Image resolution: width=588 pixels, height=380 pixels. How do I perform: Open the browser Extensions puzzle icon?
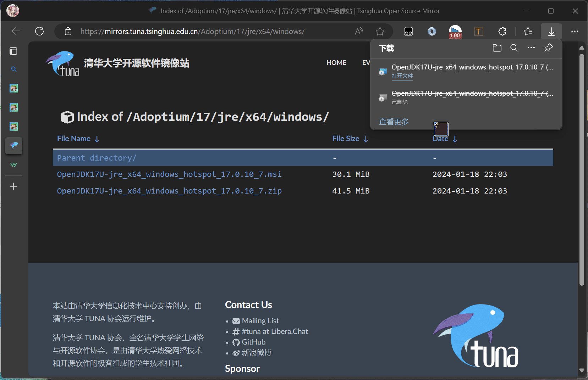[502, 32]
